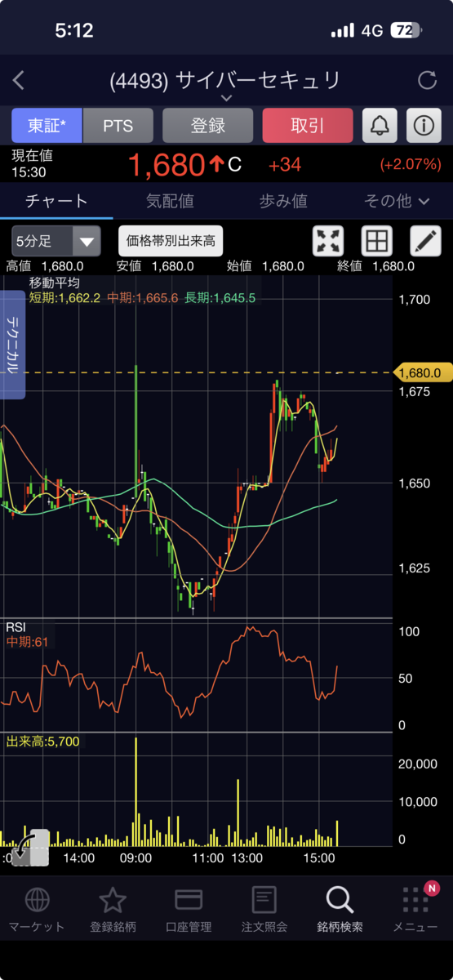Viewport: 453px width, 980px height.
Task: Open the テクニカル side panel
Action: 13,345
